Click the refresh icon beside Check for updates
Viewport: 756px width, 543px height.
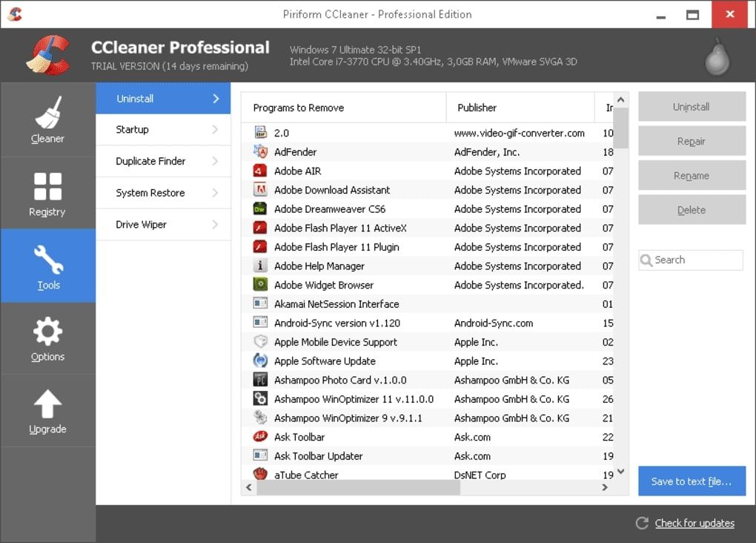(642, 523)
